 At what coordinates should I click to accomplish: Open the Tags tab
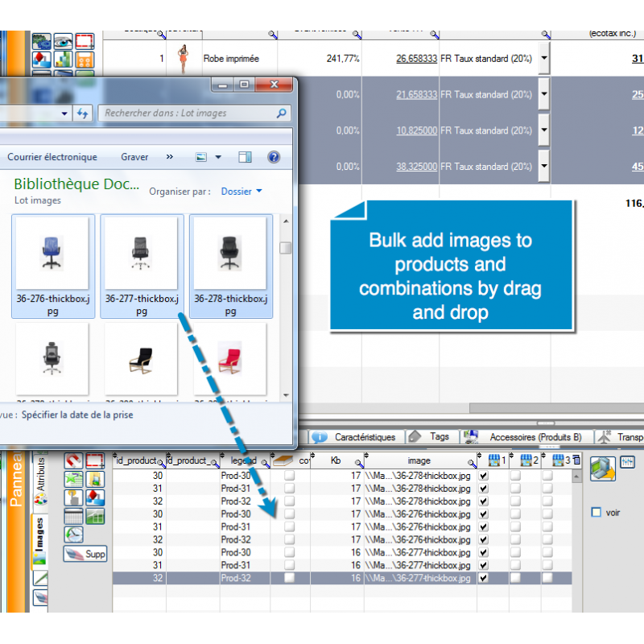point(439,436)
